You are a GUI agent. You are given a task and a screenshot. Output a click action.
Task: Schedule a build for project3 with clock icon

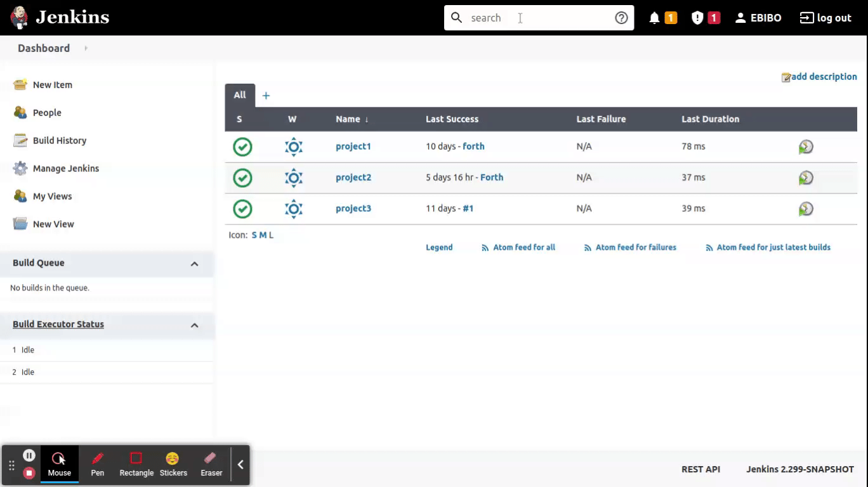[x=806, y=208]
